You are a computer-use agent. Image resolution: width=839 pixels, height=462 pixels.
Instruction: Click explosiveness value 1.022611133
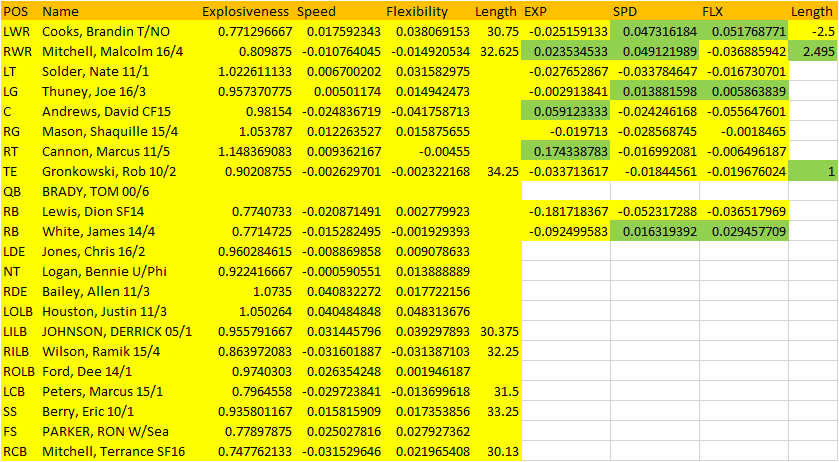tap(255, 72)
